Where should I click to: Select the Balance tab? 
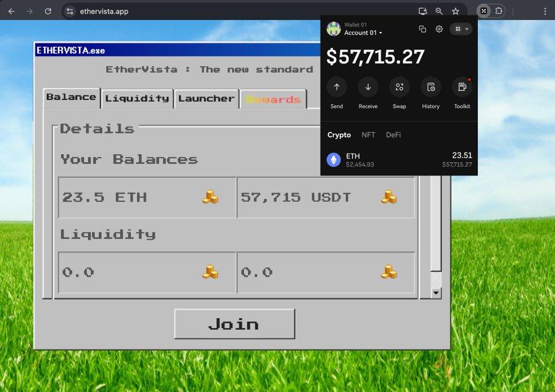[72, 97]
